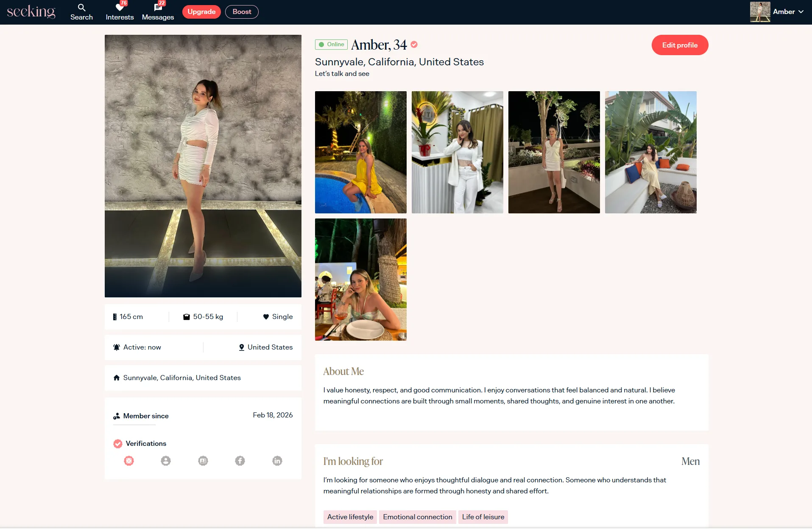812x529 pixels.
Task: Click the Edit profile button
Action: click(680, 45)
